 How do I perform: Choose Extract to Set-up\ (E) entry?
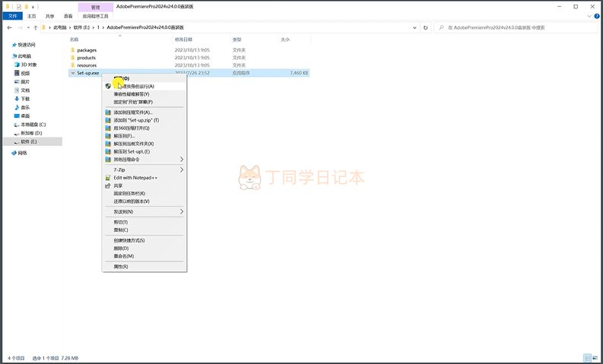pos(144,151)
